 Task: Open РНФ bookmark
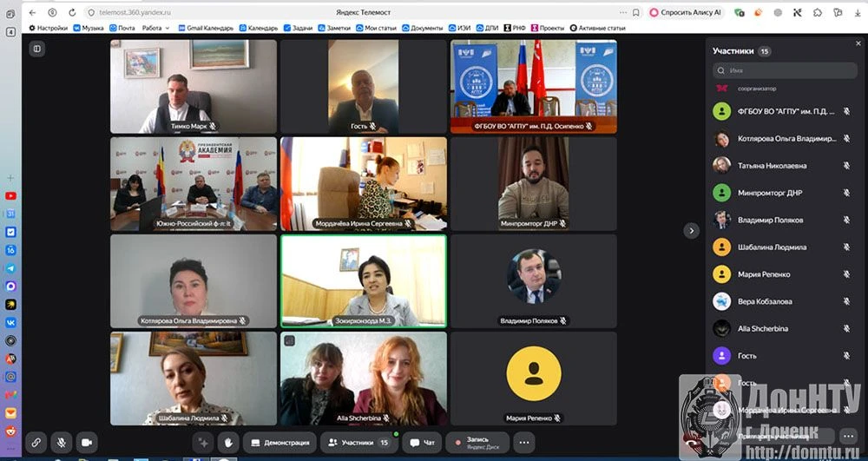[514, 28]
